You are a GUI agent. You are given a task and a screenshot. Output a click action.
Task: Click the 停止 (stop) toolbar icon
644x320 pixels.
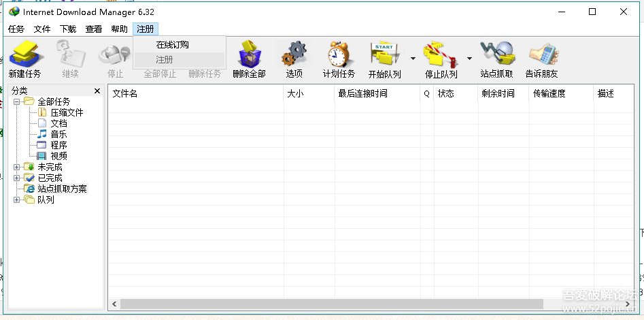point(115,56)
